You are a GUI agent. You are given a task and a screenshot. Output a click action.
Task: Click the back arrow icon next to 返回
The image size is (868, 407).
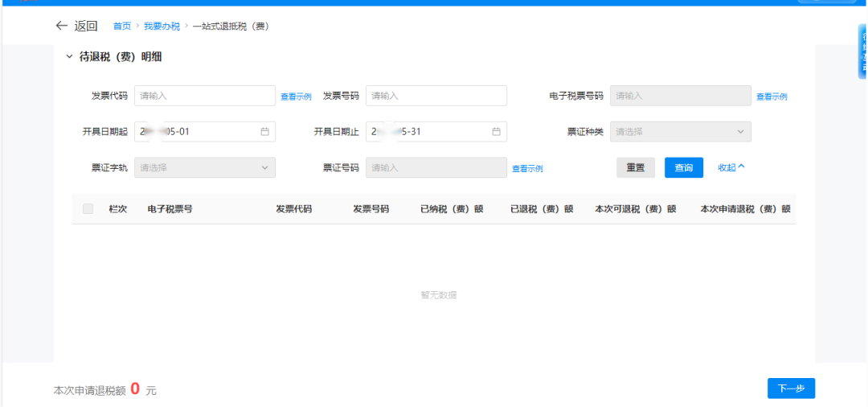pos(61,26)
